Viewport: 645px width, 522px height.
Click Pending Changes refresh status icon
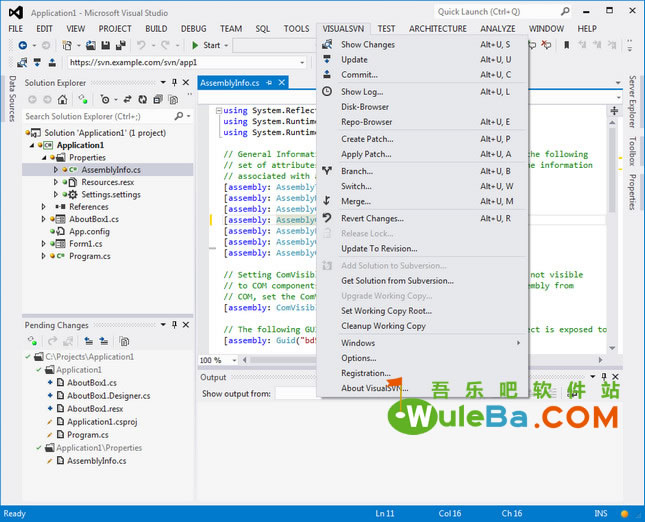[32, 341]
